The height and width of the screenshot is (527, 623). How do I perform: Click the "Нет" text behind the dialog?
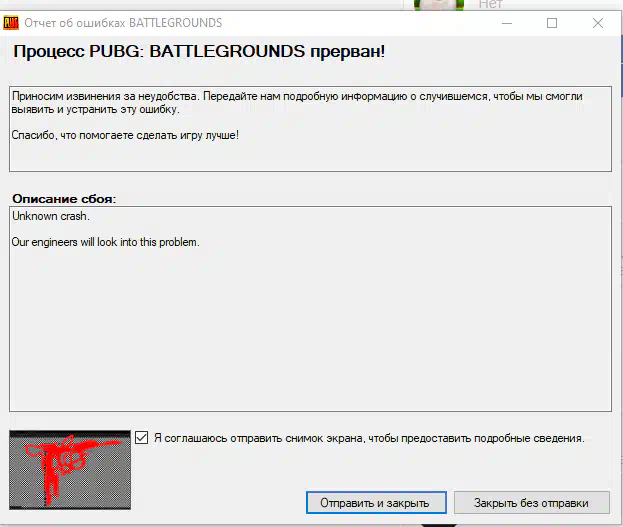(x=490, y=4)
